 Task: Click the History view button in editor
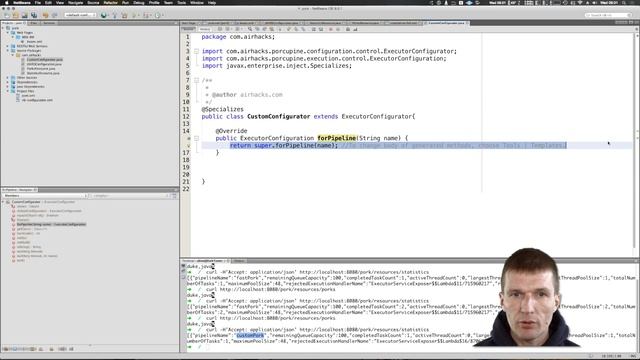pyautogui.click(x=205, y=29)
